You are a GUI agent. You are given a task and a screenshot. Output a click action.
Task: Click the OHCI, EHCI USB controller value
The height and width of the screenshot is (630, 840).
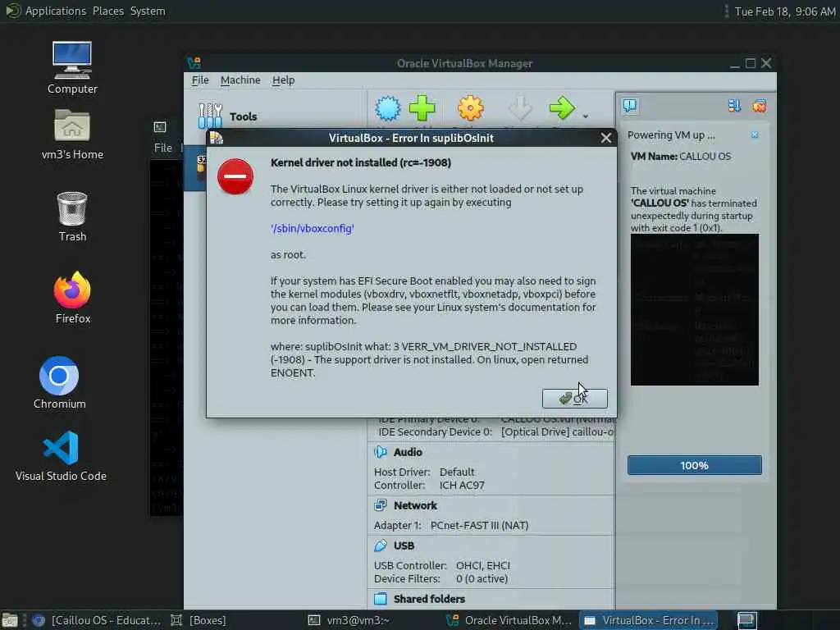482,565
